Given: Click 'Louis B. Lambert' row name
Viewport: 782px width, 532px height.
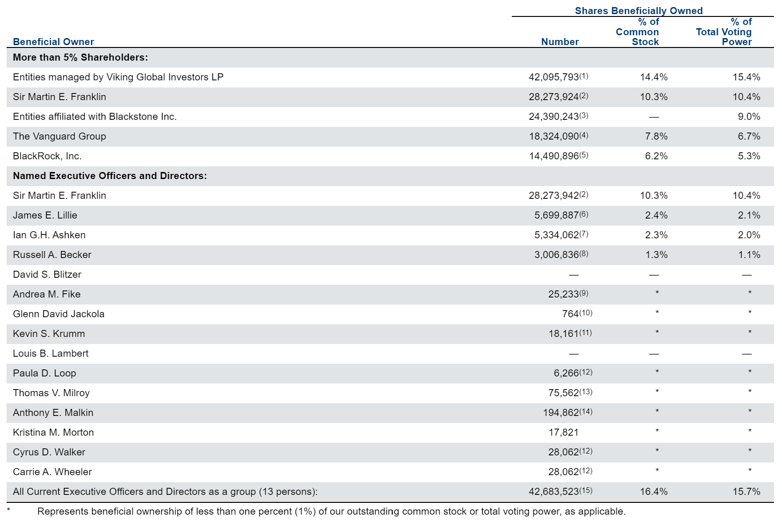Looking at the screenshot, I should [51, 353].
